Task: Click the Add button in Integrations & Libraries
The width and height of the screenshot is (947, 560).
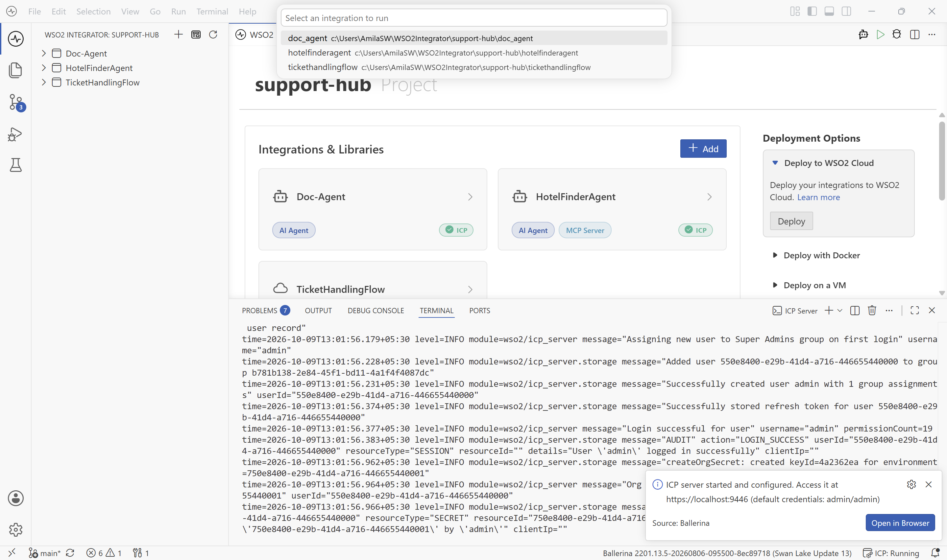Action: click(x=703, y=149)
